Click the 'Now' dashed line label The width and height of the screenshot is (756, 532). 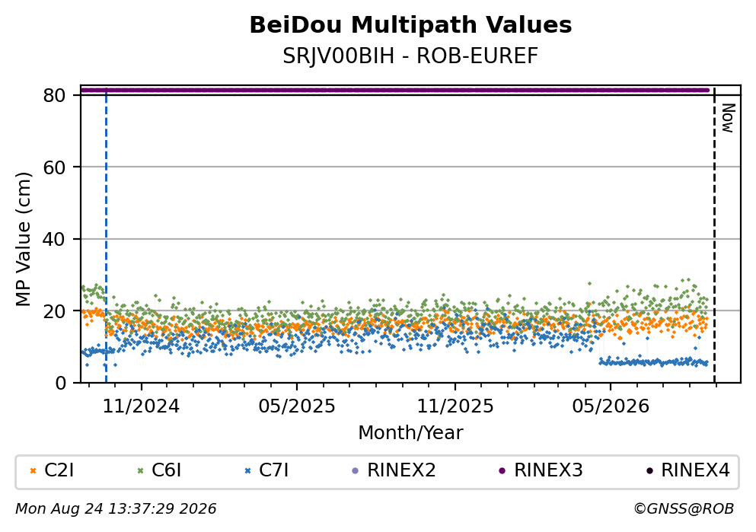(x=728, y=118)
